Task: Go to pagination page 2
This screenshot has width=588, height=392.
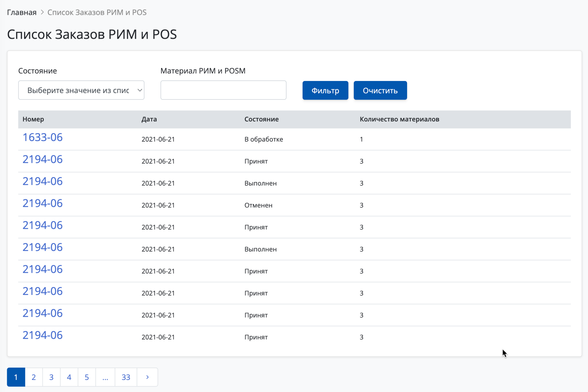Action: tap(34, 377)
